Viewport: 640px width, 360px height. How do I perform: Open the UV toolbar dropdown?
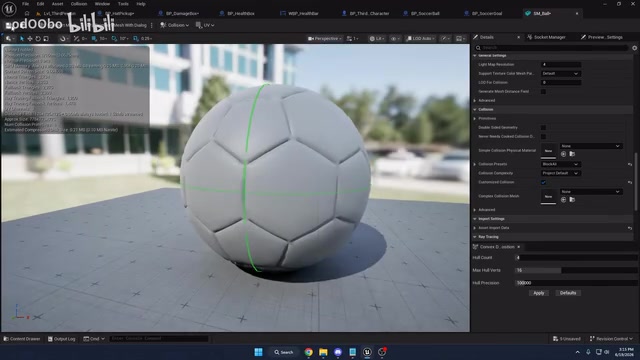205,25
